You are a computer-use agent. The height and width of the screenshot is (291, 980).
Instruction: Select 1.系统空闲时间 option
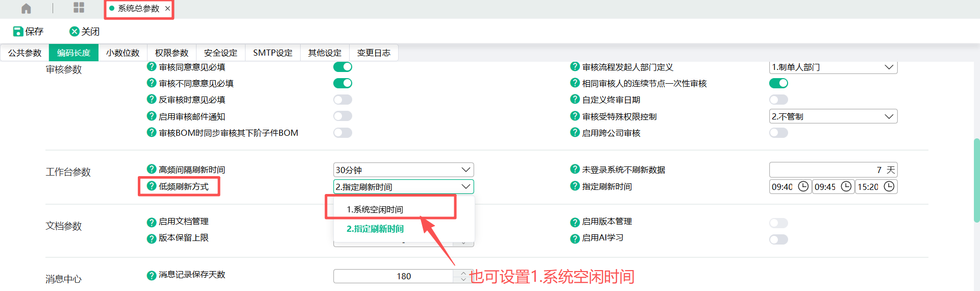375,209
